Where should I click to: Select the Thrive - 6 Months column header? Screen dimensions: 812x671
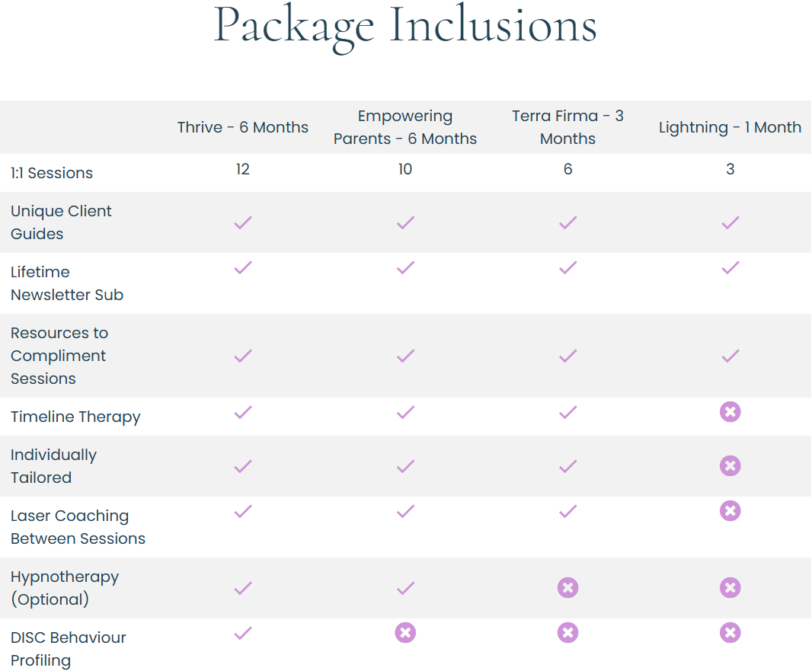tap(243, 127)
